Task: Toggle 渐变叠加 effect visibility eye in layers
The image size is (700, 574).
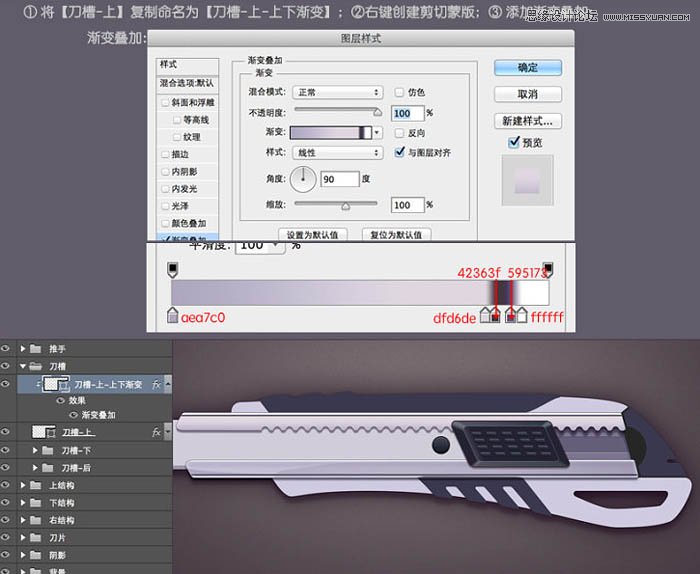Action: (74, 415)
